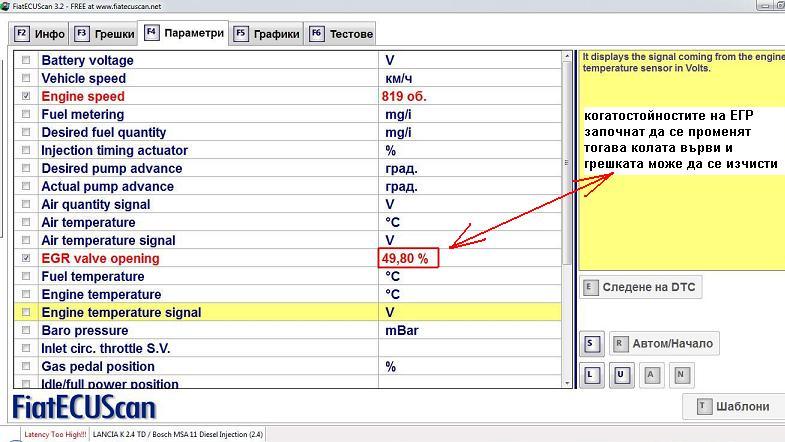Enable the Battery voltage checkbox
The height and width of the screenshot is (442, 785).
click(26, 61)
